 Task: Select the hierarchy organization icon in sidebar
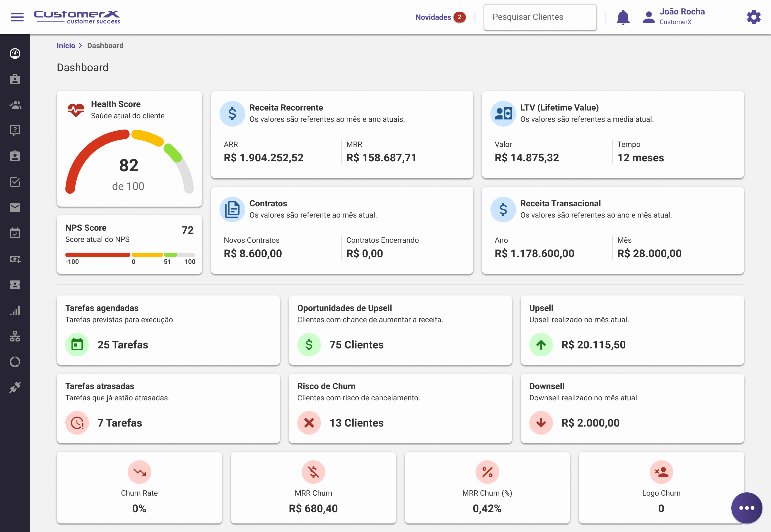(x=15, y=336)
